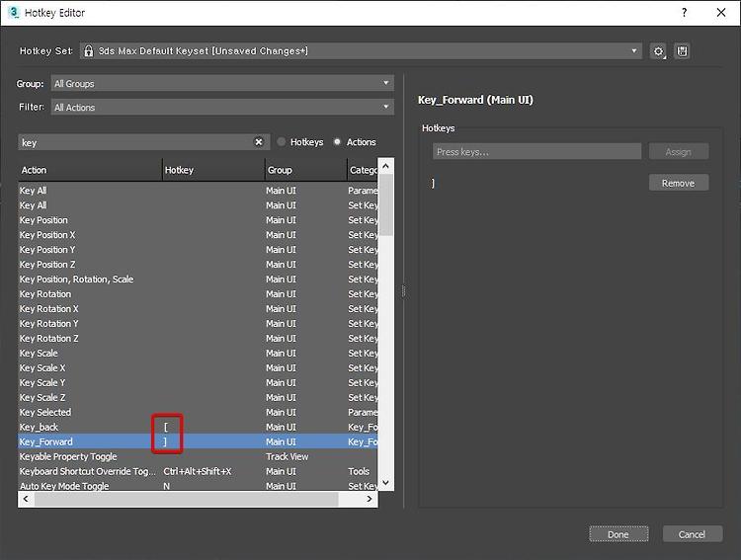
Task: Click the vertical scrollbar thumb of action list
Action: coord(385,204)
